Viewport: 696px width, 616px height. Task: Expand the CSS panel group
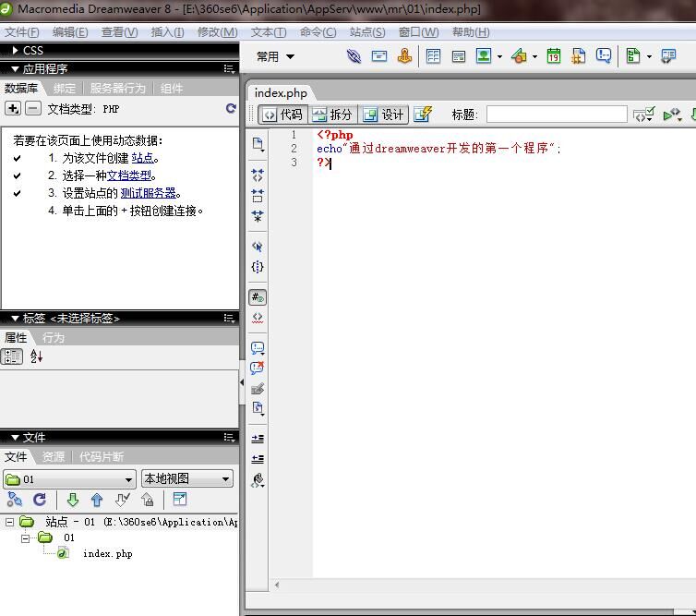click(x=15, y=51)
